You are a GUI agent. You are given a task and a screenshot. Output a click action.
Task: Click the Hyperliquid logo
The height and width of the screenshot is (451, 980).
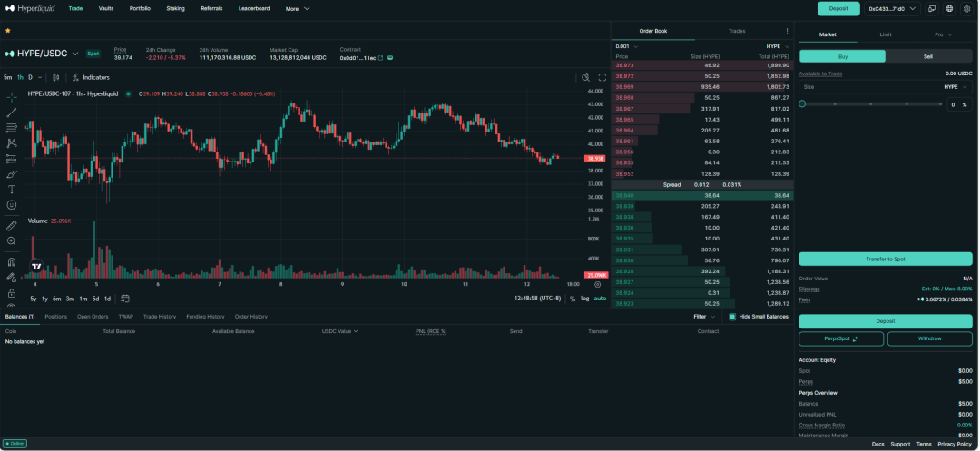click(x=31, y=9)
